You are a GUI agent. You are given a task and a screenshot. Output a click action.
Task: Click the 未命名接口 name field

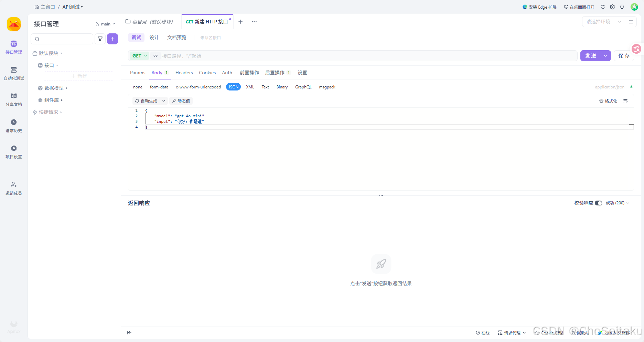point(211,38)
